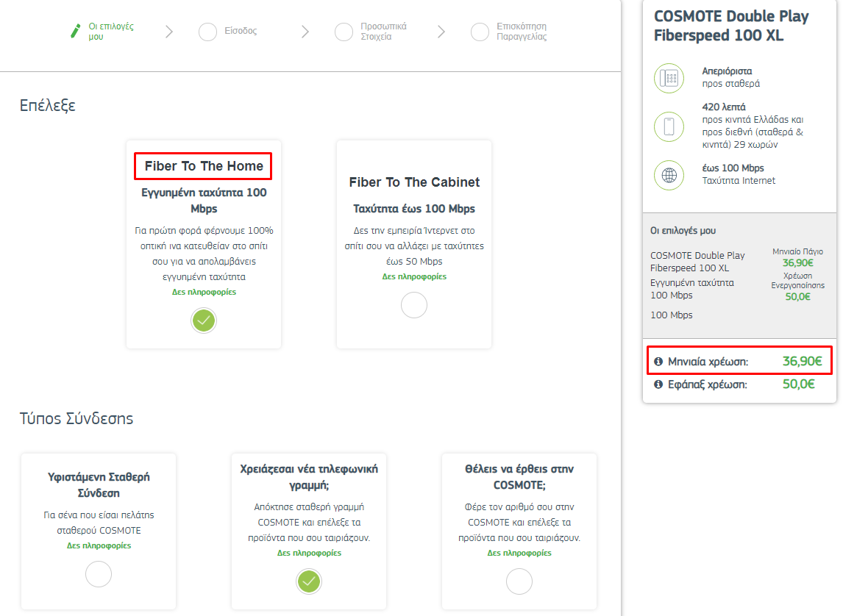
Task: Click the step circle for Επισκόπηση Παραγγελίας
Action: [480, 32]
